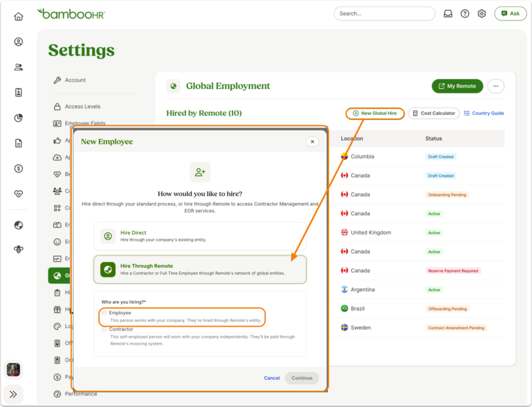Click the Onboarding Pending status badge
Screen dimensions: 532x407
(x=447, y=195)
